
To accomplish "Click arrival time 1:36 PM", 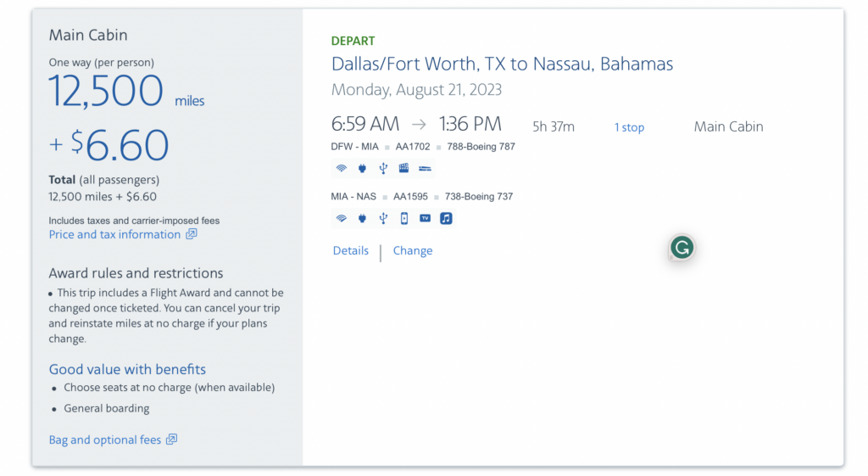I will (470, 124).
